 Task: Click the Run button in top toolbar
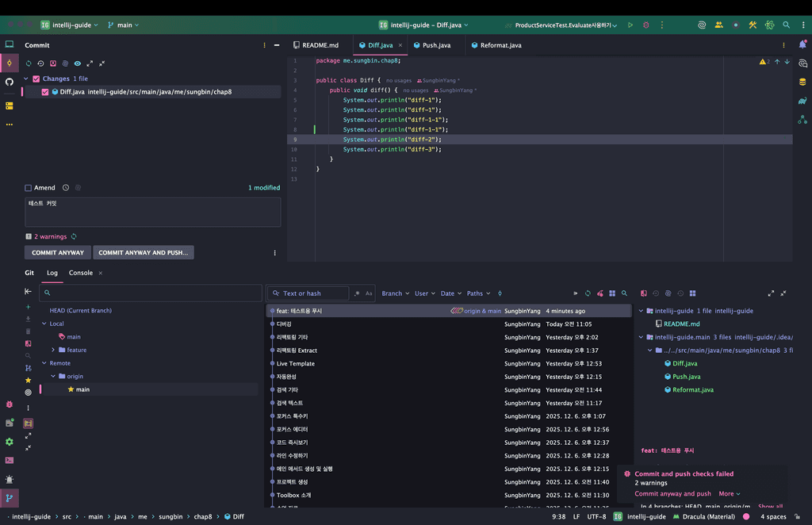click(x=630, y=25)
